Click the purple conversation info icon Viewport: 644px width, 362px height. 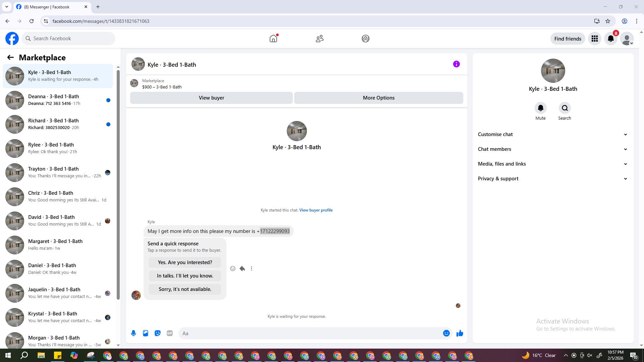tap(456, 64)
